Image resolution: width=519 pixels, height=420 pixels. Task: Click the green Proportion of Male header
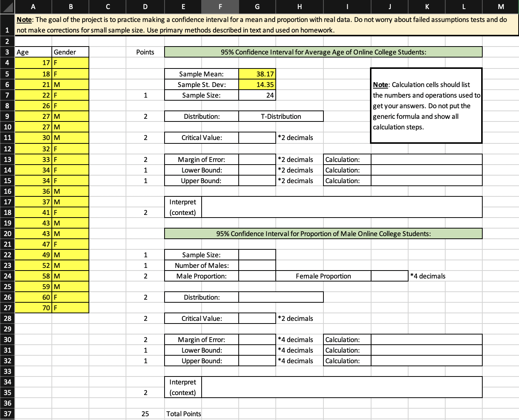tap(323, 233)
